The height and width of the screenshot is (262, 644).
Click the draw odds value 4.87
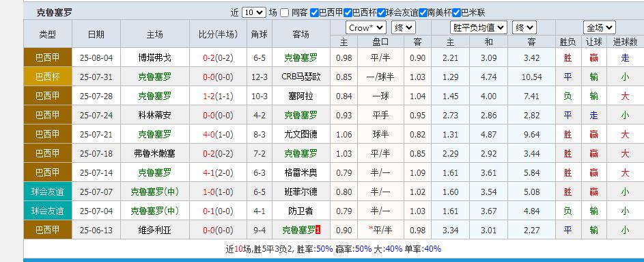tap(488, 134)
